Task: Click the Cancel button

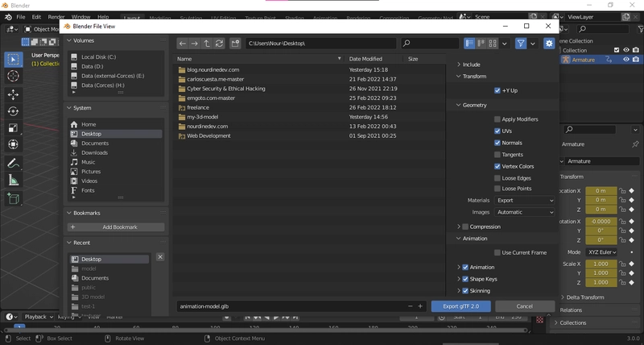Action: click(525, 306)
